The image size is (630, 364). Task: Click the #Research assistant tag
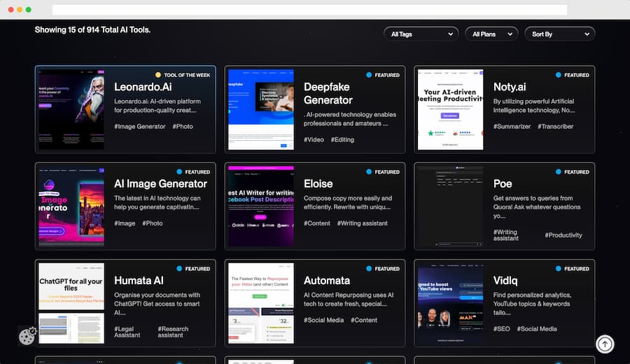click(x=173, y=332)
